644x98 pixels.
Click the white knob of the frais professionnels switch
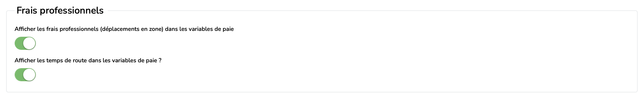click(x=29, y=43)
